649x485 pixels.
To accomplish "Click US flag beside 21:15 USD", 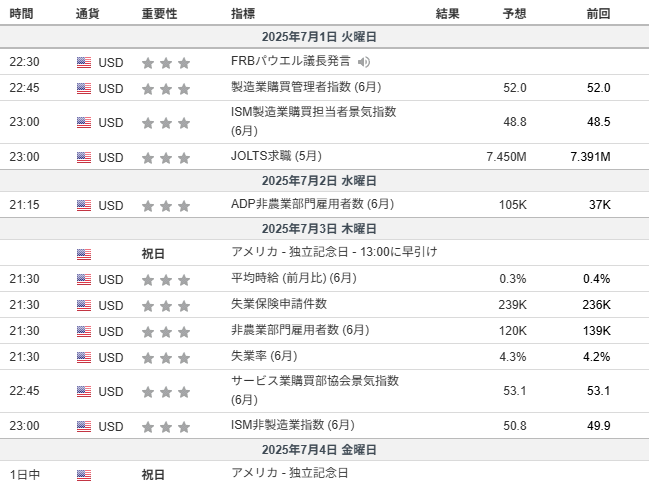I will pyautogui.click(x=84, y=205).
